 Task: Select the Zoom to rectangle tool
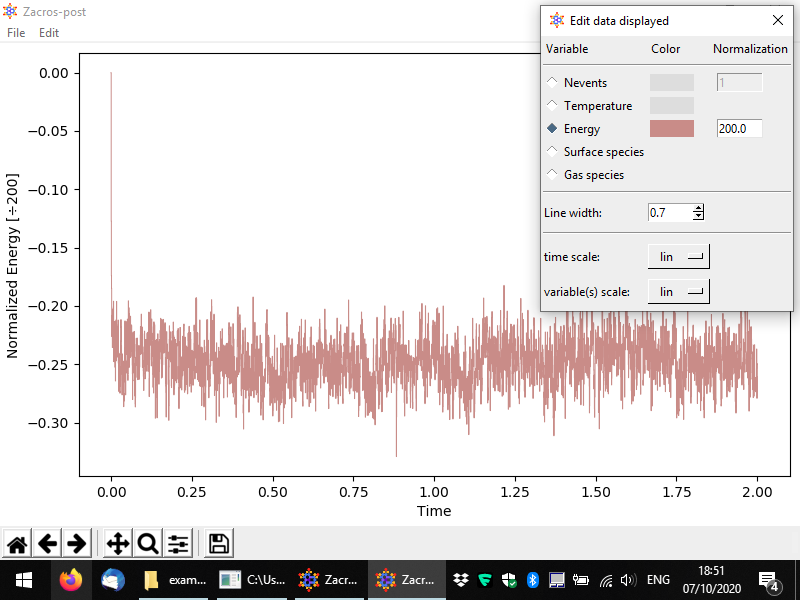coord(148,544)
